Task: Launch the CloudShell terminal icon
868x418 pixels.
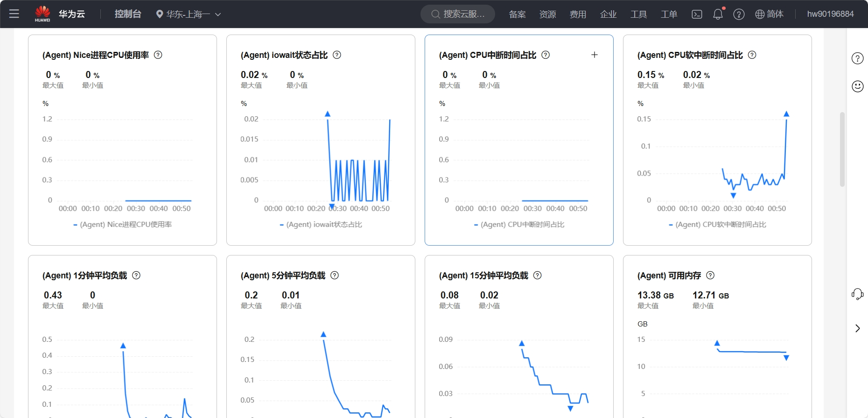Action: (x=697, y=14)
